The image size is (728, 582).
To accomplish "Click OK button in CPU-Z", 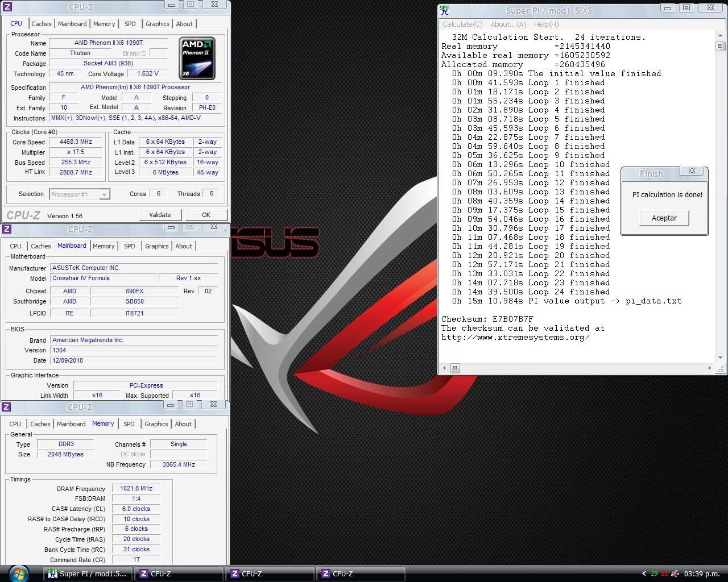I will (x=206, y=215).
